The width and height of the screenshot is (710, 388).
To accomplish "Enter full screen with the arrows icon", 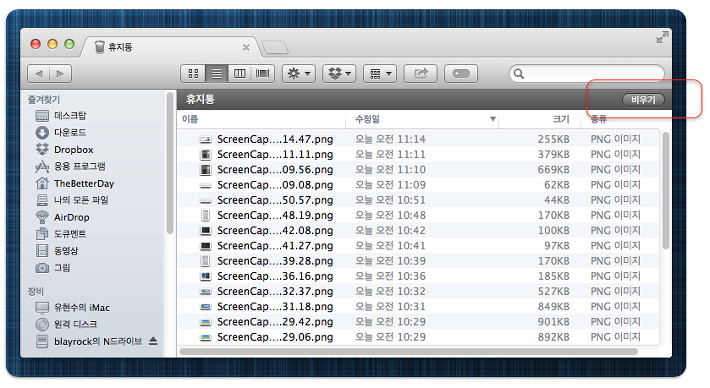I will coord(662,37).
